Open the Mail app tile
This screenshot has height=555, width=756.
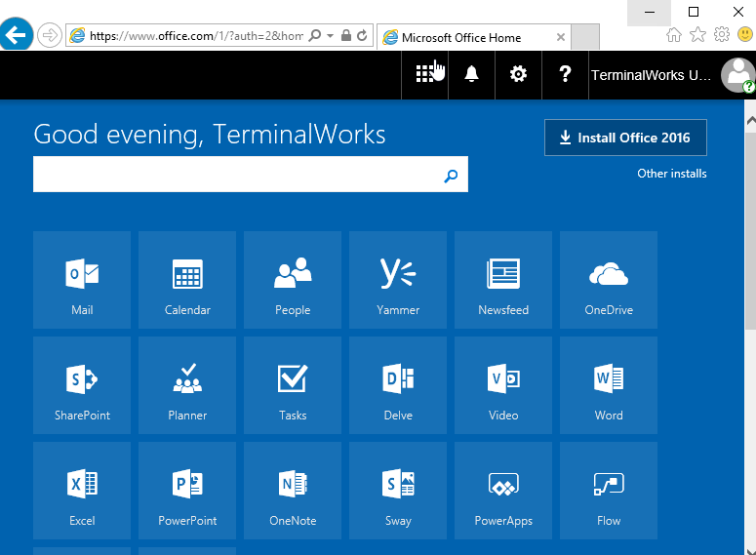pos(82,280)
